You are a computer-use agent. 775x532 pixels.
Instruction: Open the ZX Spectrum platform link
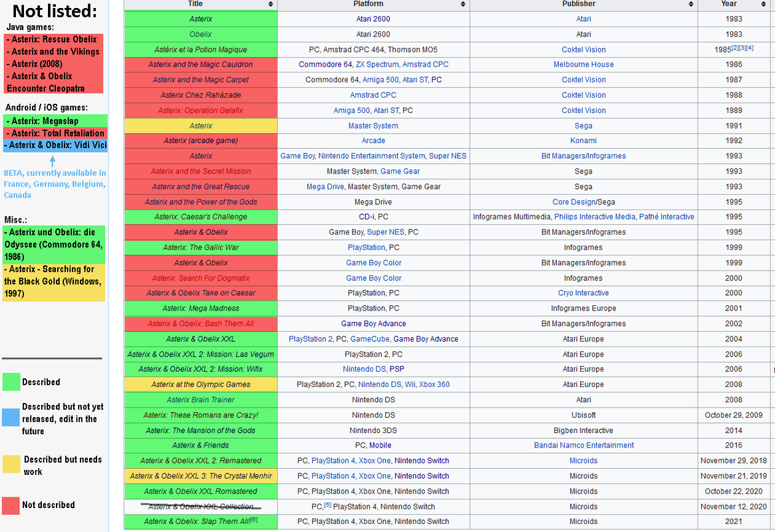click(x=377, y=65)
